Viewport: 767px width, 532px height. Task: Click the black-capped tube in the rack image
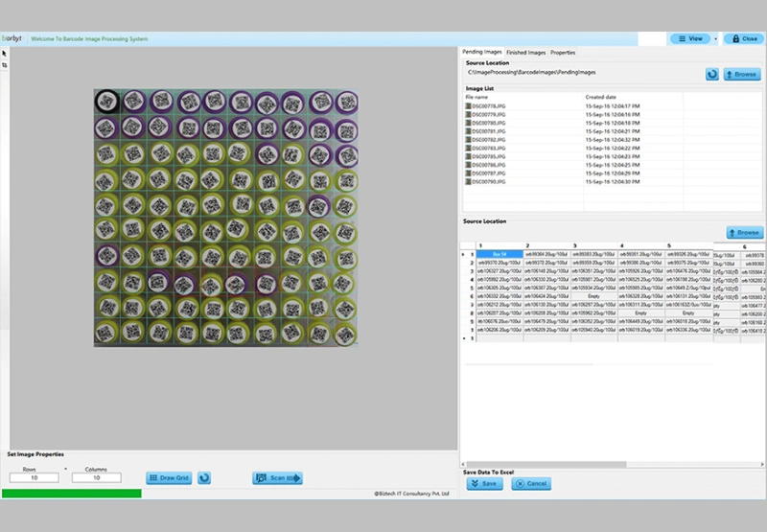tap(106, 102)
